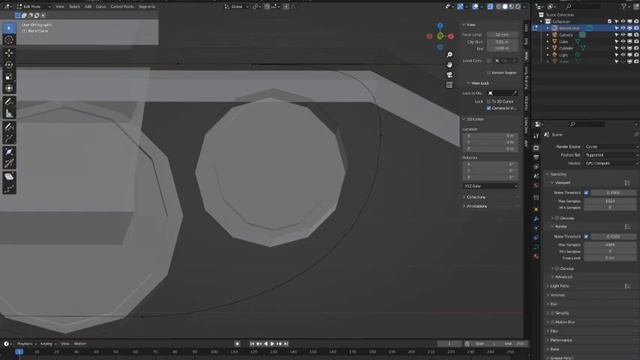This screenshot has height=360, width=640.
Task: Expand Cylinder object in outliner
Action: pos(548,48)
